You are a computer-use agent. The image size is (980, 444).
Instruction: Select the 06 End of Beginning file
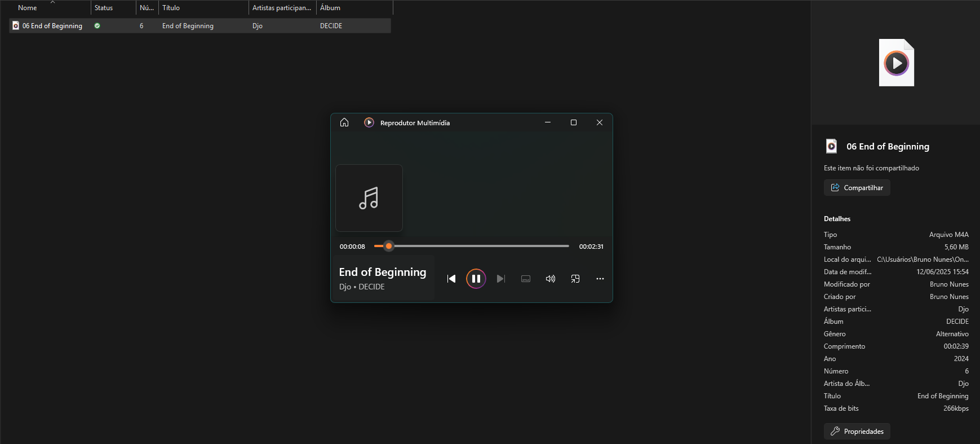(x=200, y=26)
